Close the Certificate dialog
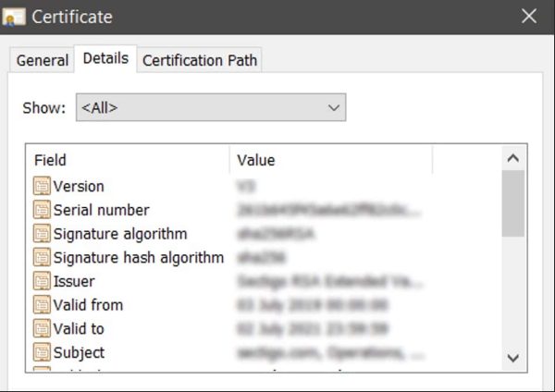This screenshot has width=555, height=392. 529,17
